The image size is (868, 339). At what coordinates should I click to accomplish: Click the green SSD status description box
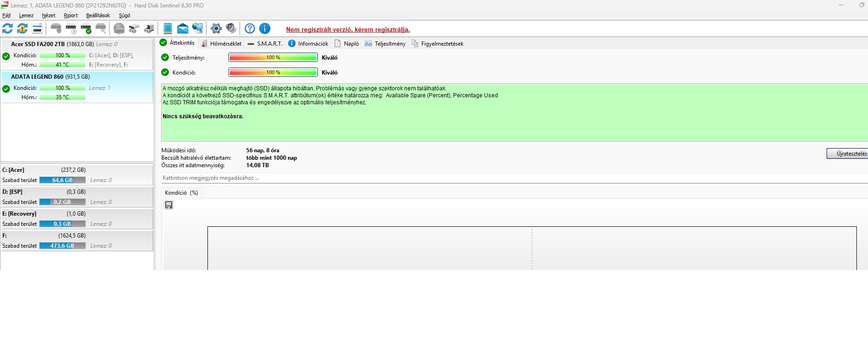(x=515, y=113)
